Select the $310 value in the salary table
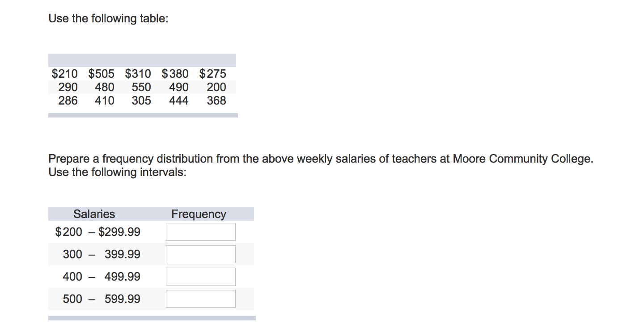 139,74
